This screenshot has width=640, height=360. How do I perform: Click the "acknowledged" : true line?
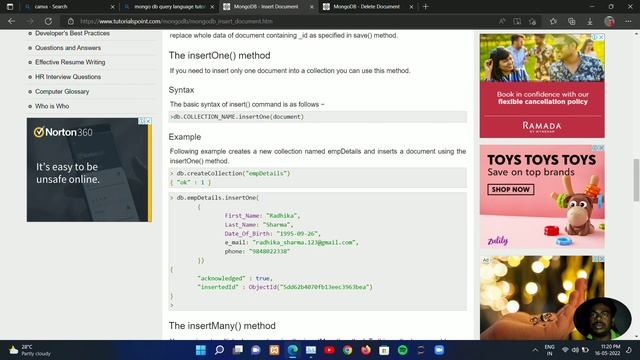[235, 278]
